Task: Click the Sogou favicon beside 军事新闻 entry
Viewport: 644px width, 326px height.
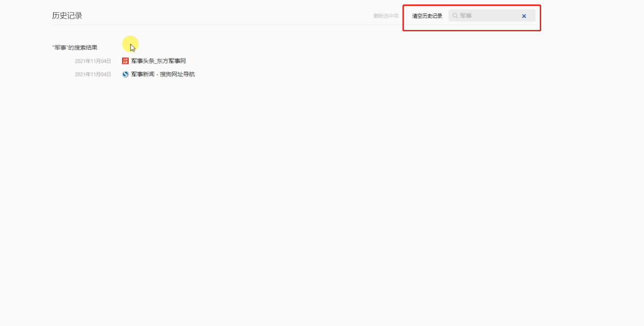Action: click(125, 74)
